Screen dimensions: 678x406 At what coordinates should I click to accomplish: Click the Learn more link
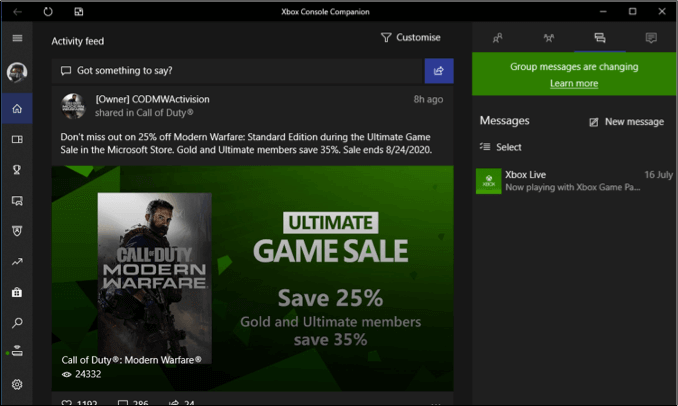pyautogui.click(x=574, y=83)
